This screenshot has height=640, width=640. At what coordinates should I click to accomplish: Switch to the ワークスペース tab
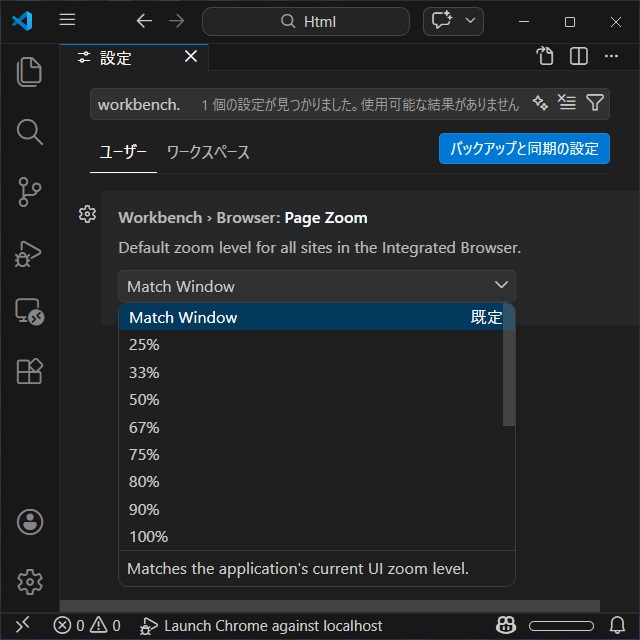208,152
